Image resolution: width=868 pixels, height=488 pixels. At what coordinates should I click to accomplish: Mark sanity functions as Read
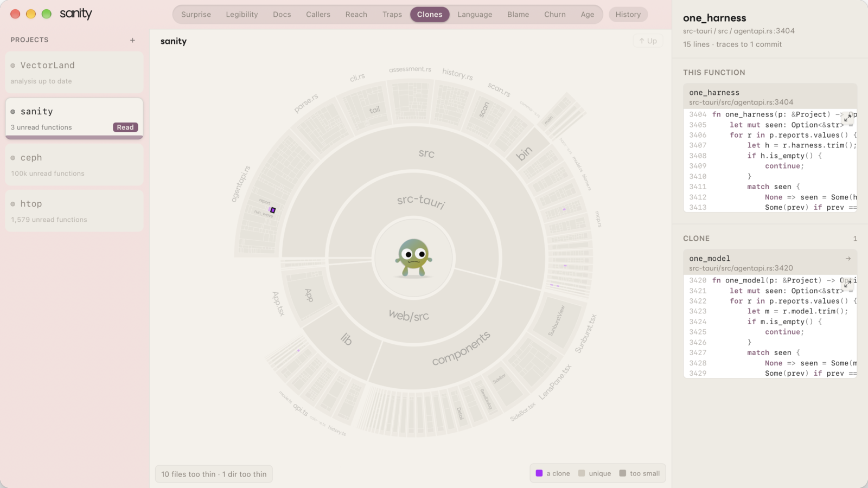[125, 127]
